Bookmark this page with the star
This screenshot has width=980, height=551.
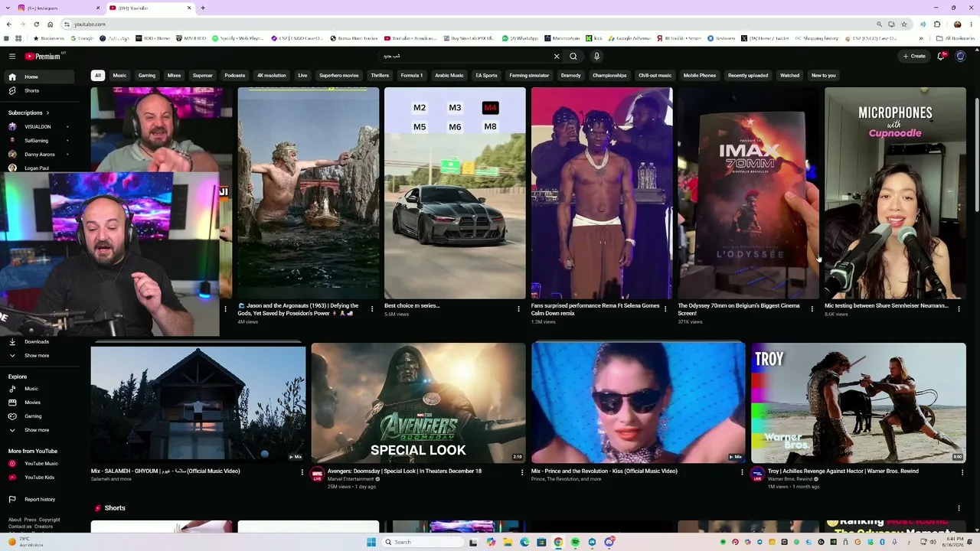904,24
